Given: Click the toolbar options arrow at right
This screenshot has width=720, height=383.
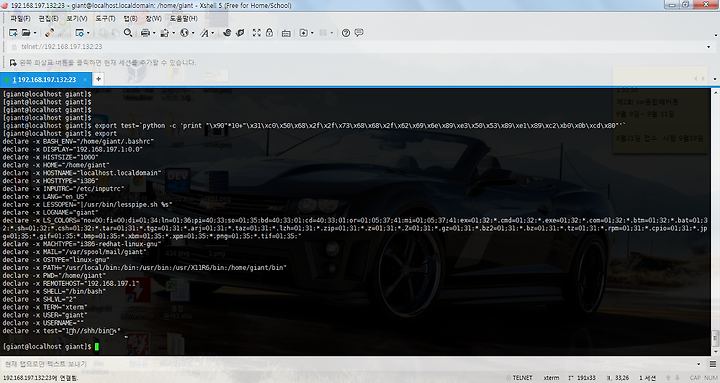Looking at the screenshot, I should pos(715,35).
